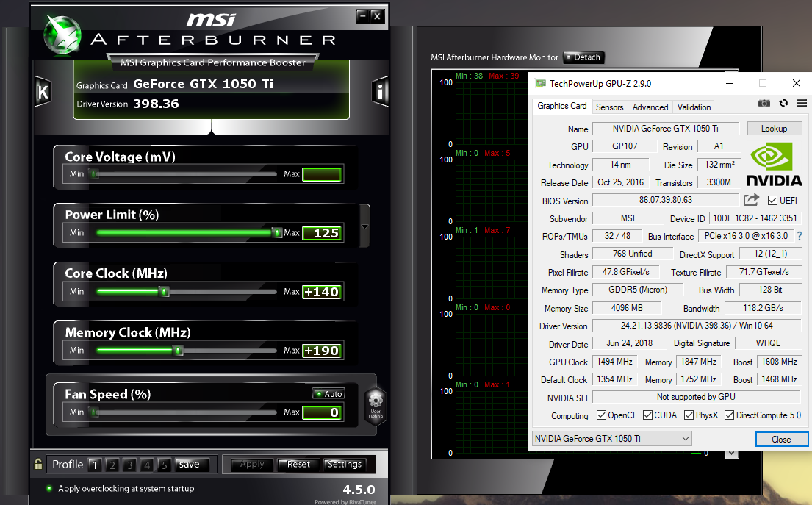Switch to the Sensors tab
The height and width of the screenshot is (505, 812).
609,107
